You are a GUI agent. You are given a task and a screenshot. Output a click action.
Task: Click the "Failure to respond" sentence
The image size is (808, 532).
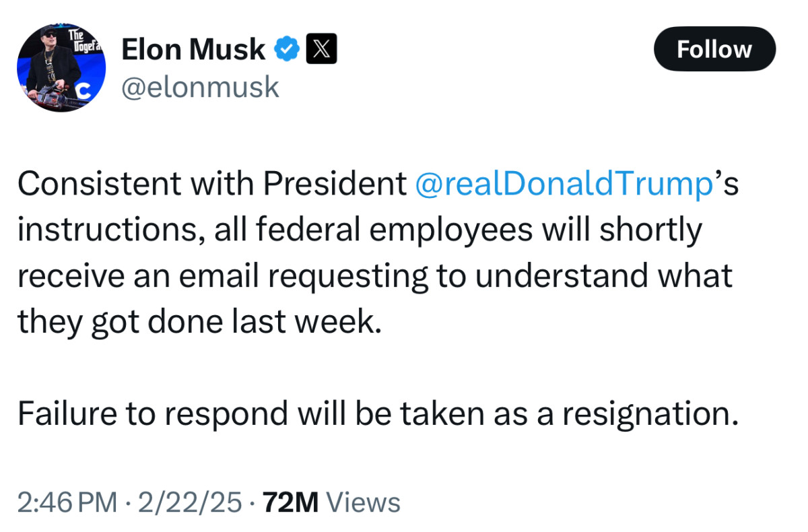[x=378, y=413]
